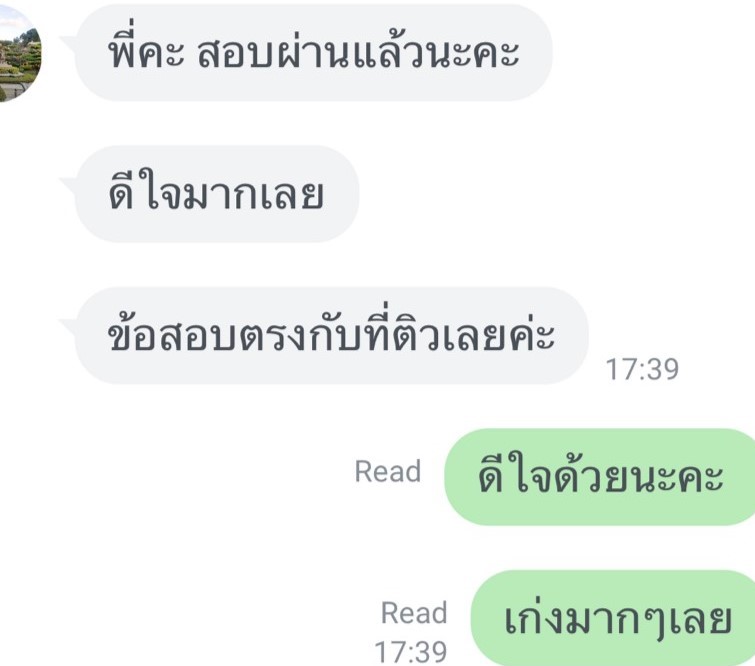The image size is (755, 666).
Task: Tap the "ดีใจมากเลย" message bubble
Action: click(x=217, y=194)
